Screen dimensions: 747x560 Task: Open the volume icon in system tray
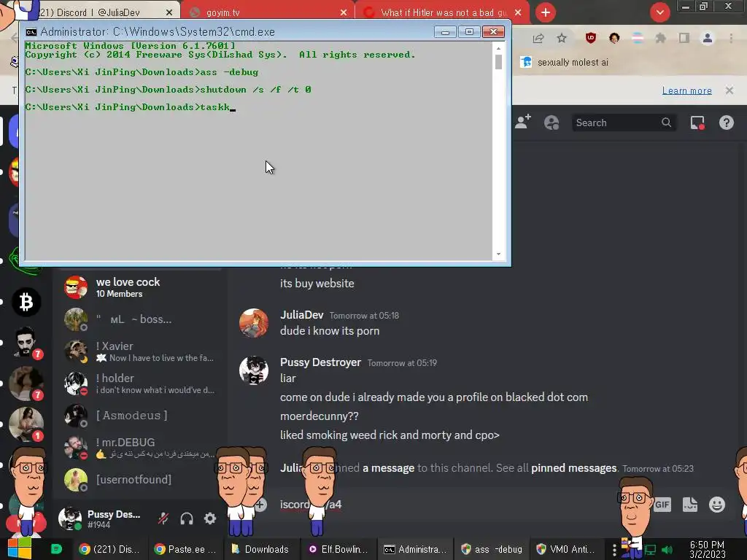point(667,550)
